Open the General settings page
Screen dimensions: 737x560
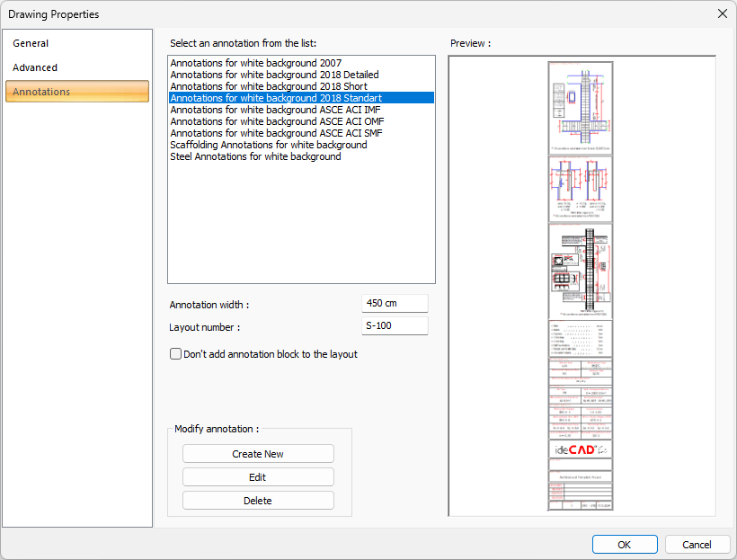(31, 43)
